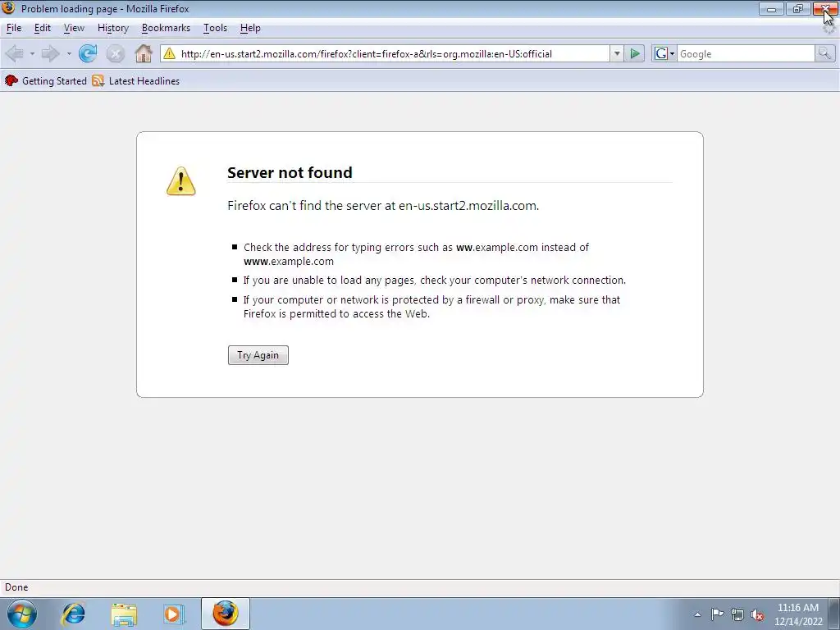Click bullet text about network connection
Viewport: 840px width, 630px height.
pos(435,281)
